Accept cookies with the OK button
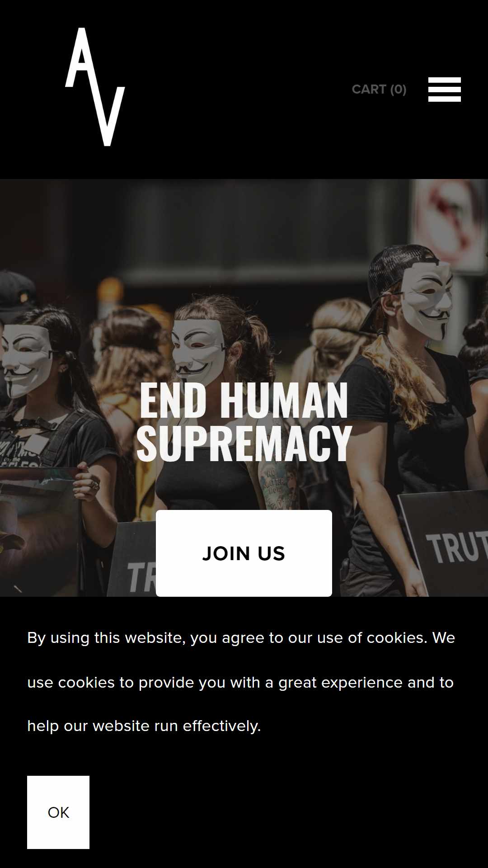Viewport: 488px width, 868px height. [58, 812]
